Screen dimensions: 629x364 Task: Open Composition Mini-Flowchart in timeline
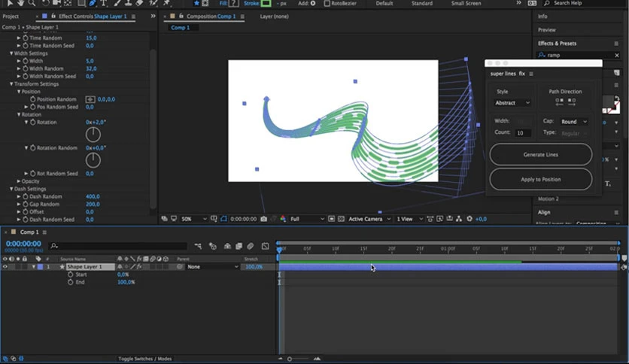pos(198,246)
